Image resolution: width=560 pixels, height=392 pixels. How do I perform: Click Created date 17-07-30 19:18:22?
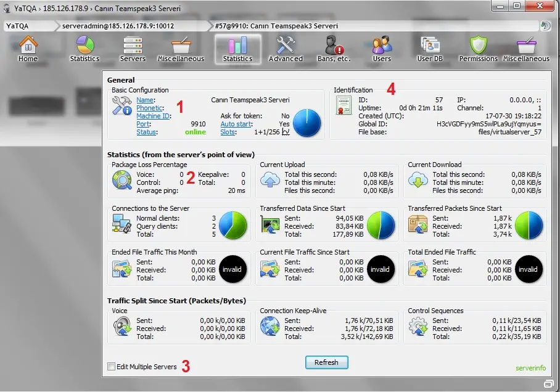click(513, 116)
